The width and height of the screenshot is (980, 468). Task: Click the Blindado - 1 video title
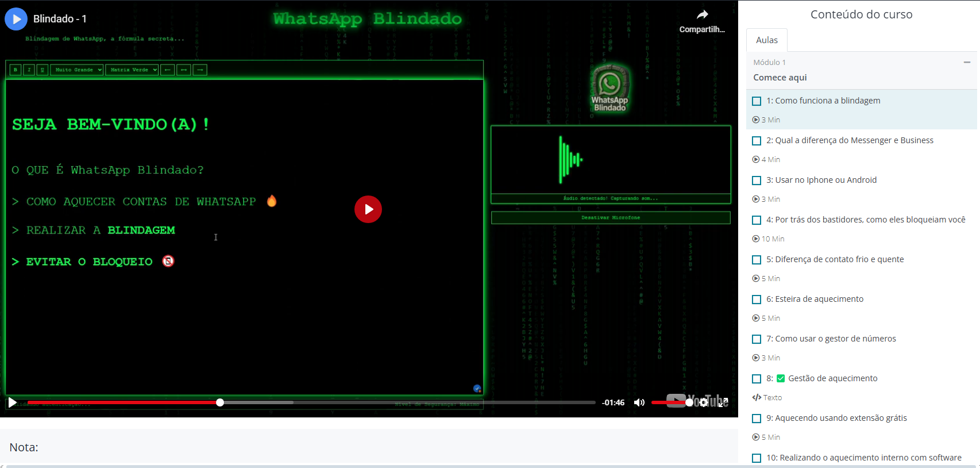(60, 19)
